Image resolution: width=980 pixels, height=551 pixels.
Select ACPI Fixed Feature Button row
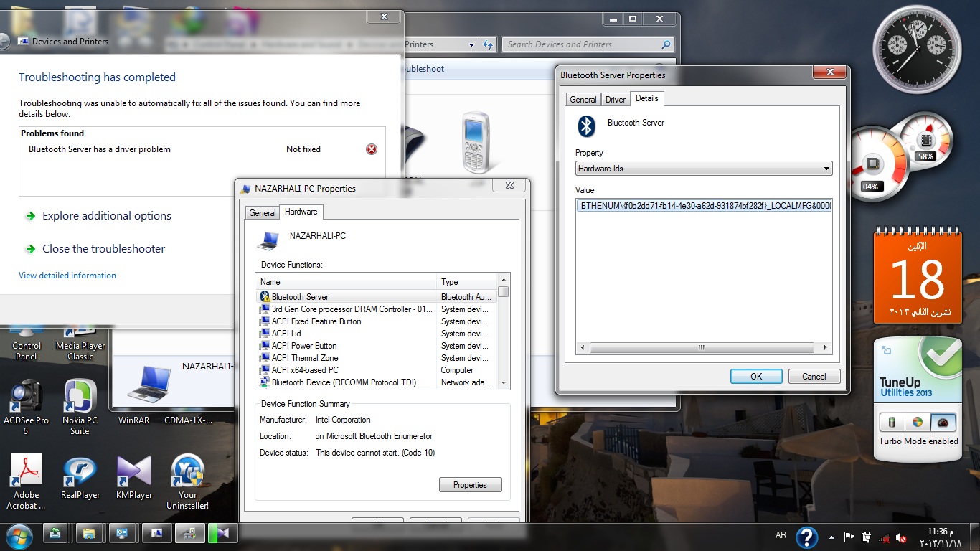[376, 321]
